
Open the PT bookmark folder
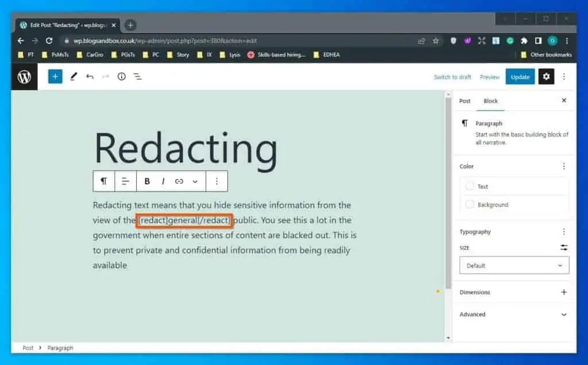coord(26,55)
